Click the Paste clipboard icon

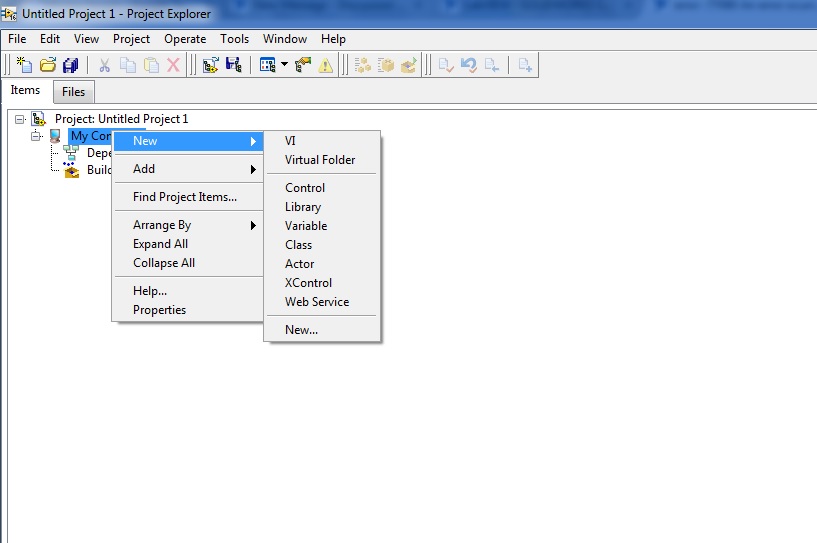(151, 65)
